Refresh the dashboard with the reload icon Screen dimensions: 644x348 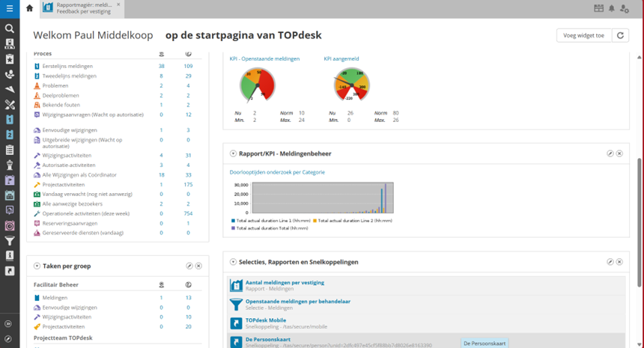tap(620, 35)
